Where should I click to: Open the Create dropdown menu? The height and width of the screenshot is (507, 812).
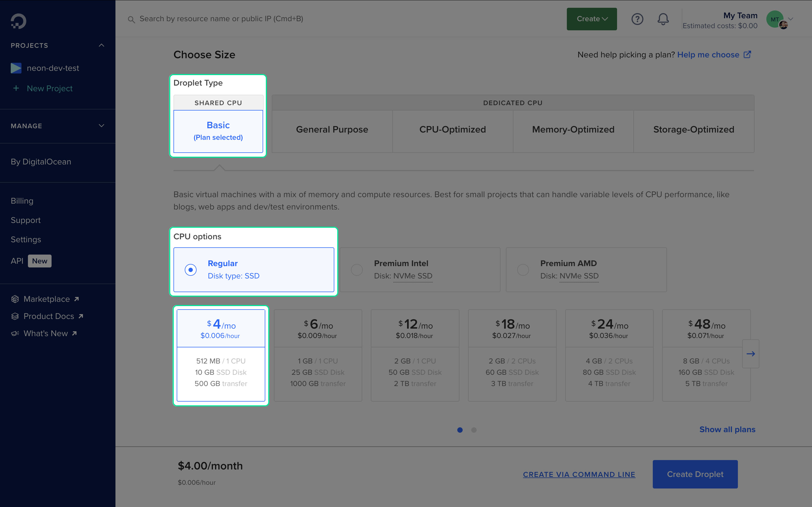591,19
